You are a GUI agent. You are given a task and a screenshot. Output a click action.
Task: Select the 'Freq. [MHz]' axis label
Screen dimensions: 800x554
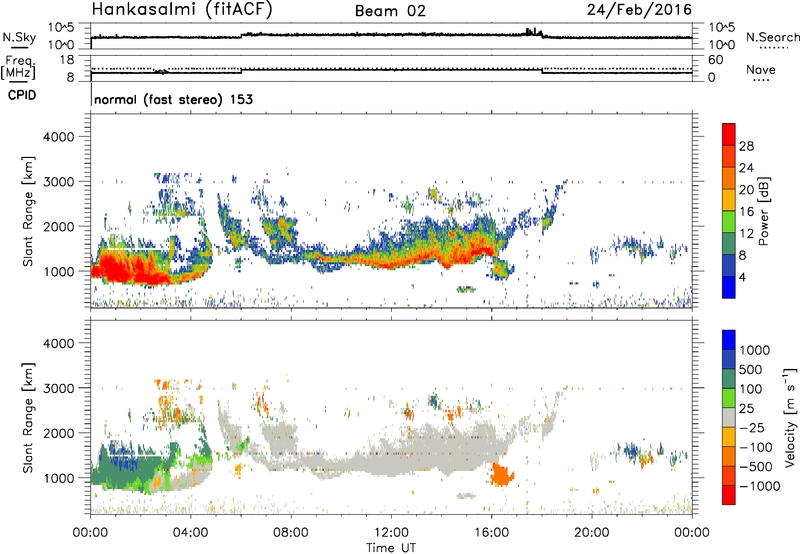click(19, 67)
